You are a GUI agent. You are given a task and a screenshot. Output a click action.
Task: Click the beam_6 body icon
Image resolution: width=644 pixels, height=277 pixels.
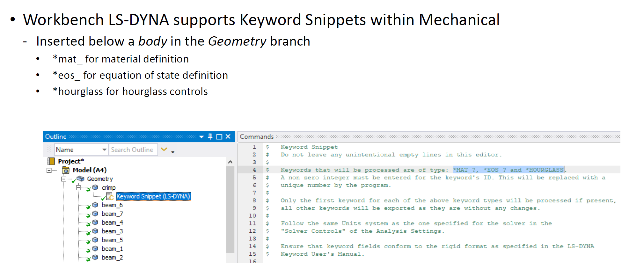95,205
